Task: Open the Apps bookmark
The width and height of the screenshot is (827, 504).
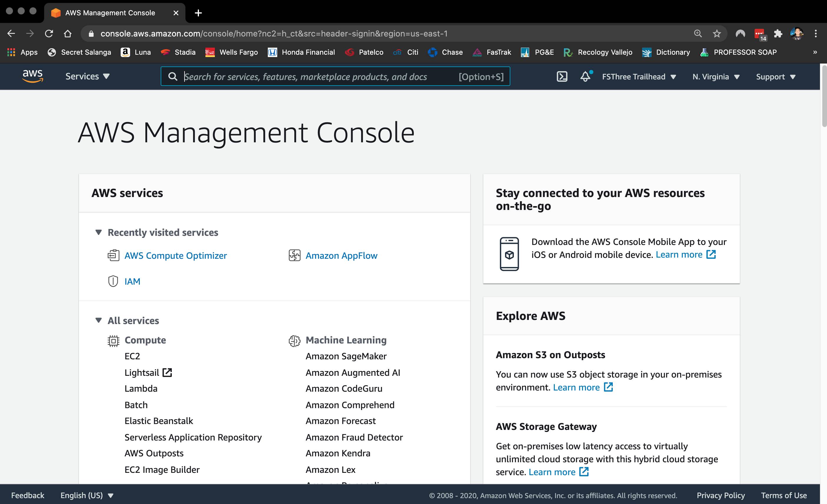Action: [22, 52]
